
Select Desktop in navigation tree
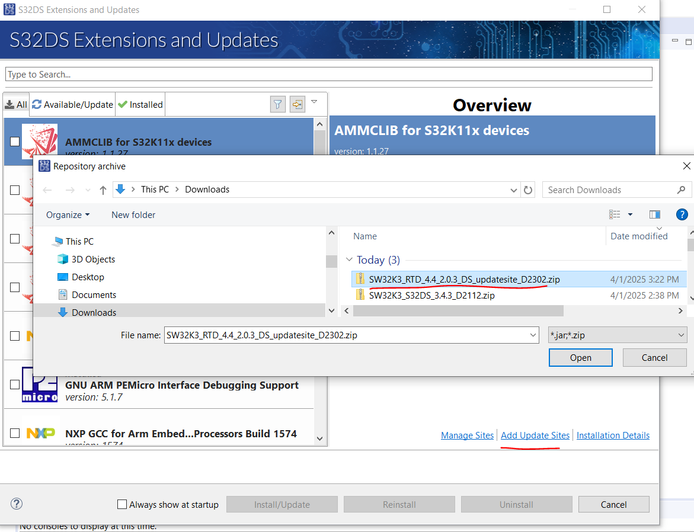tap(88, 277)
